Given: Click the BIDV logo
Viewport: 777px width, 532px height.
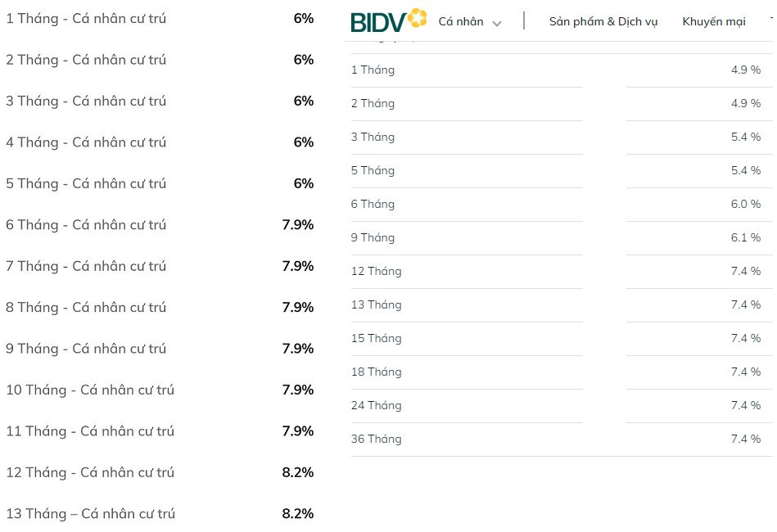Looking at the screenshot, I should tap(389, 20).
